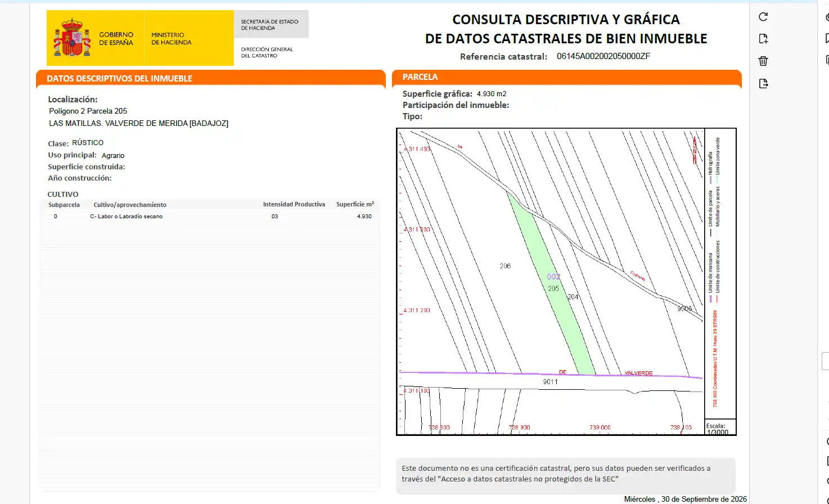Click the 'Intensidad Productiva' column header
Screen dimensions: 829x504
[294, 205]
